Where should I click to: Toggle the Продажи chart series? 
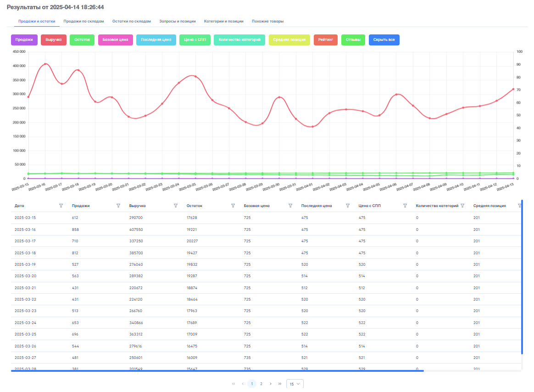pyautogui.click(x=24, y=40)
